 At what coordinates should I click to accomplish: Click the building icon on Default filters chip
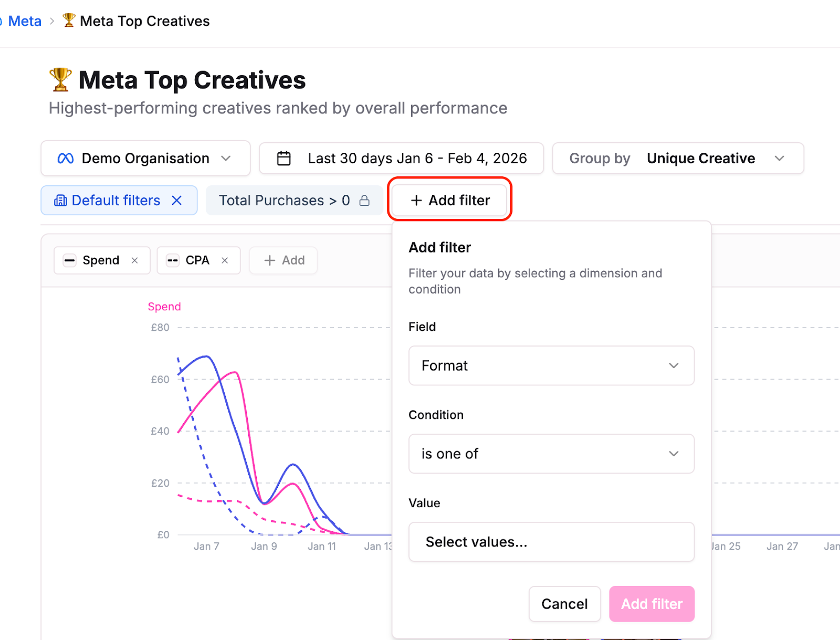click(x=60, y=200)
